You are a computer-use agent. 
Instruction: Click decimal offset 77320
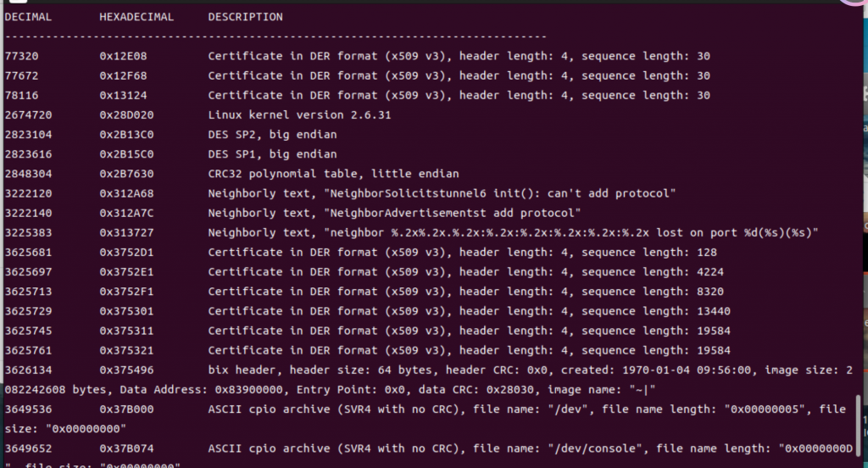point(21,56)
